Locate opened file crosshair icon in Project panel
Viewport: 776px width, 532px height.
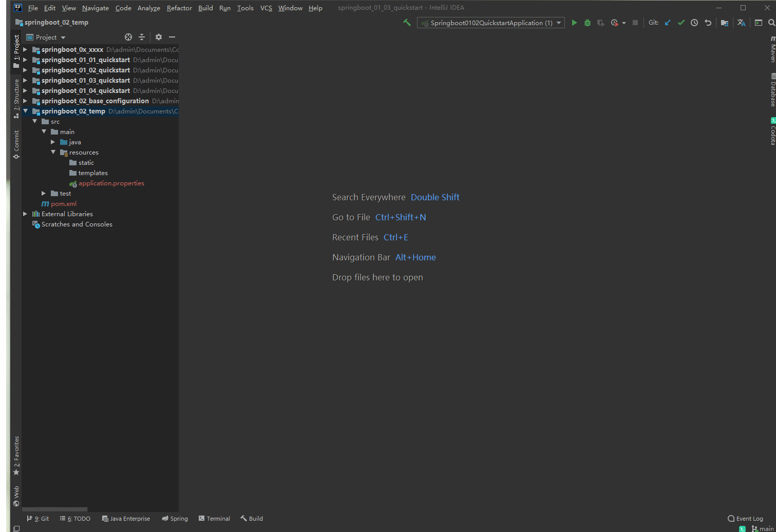pyautogui.click(x=128, y=37)
